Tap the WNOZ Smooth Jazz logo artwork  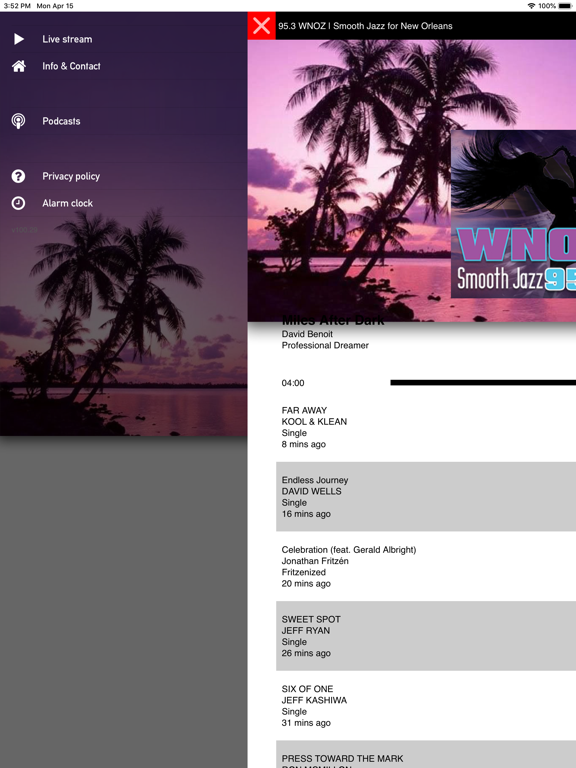coord(513,214)
